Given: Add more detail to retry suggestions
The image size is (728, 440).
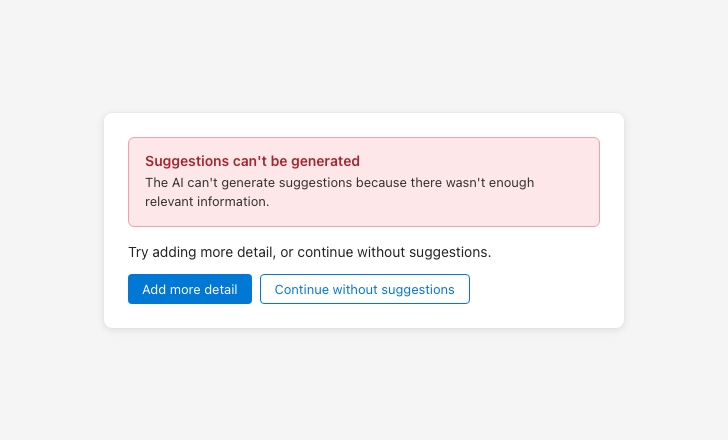Looking at the screenshot, I should tap(190, 289).
